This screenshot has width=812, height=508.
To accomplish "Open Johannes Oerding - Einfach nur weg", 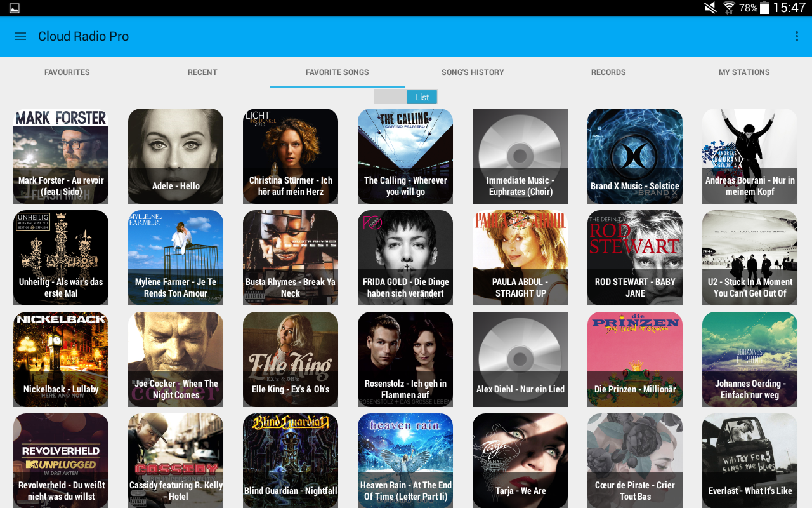I will point(750,359).
